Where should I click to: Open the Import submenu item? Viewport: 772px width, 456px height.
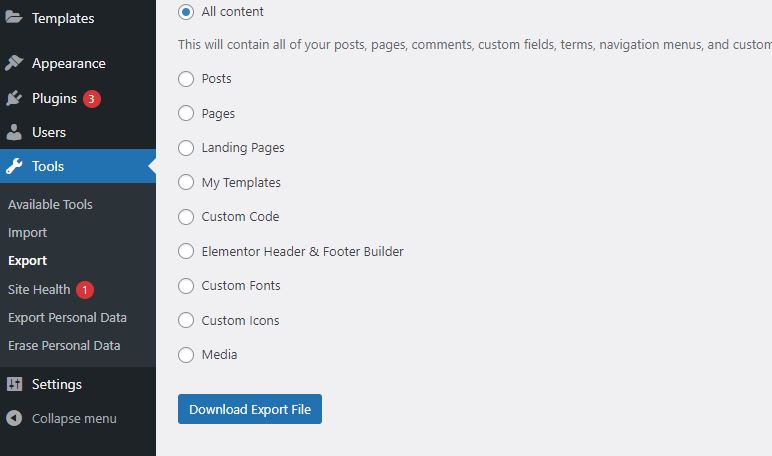28,232
